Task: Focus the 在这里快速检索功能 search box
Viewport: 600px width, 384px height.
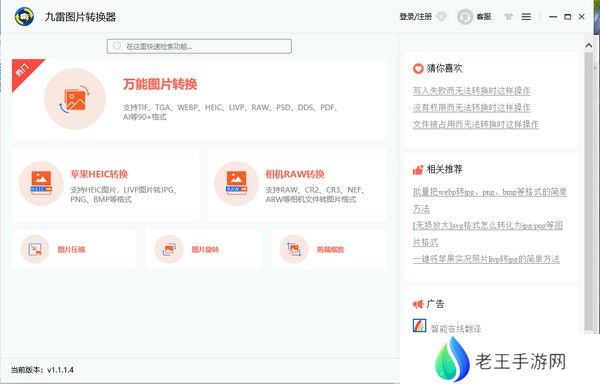Action: pyautogui.click(x=199, y=46)
